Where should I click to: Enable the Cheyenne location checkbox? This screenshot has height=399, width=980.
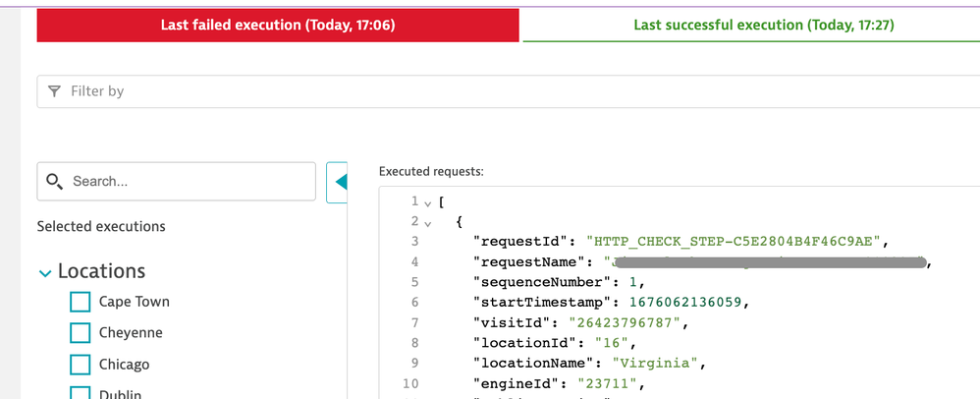(x=81, y=333)
